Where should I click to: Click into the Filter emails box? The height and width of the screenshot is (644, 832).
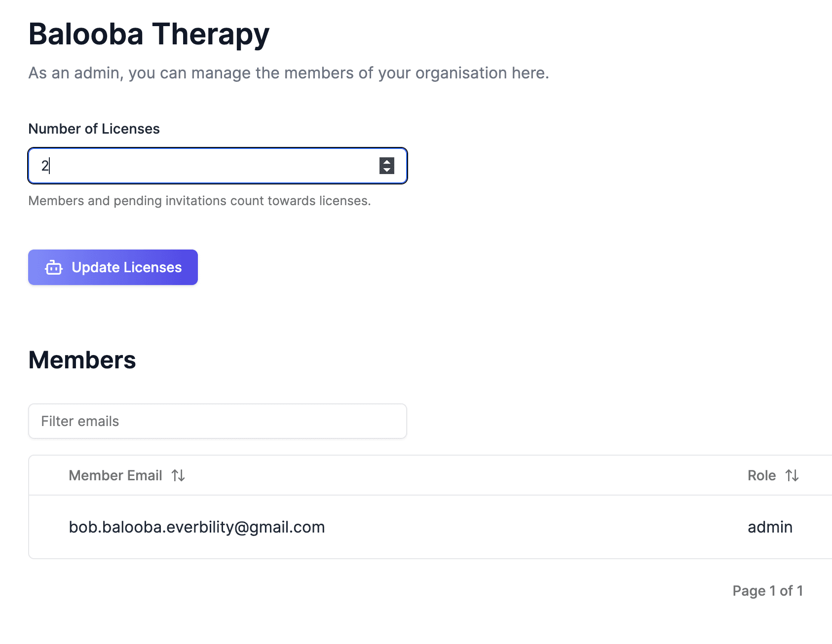click(x=217, y=421)
